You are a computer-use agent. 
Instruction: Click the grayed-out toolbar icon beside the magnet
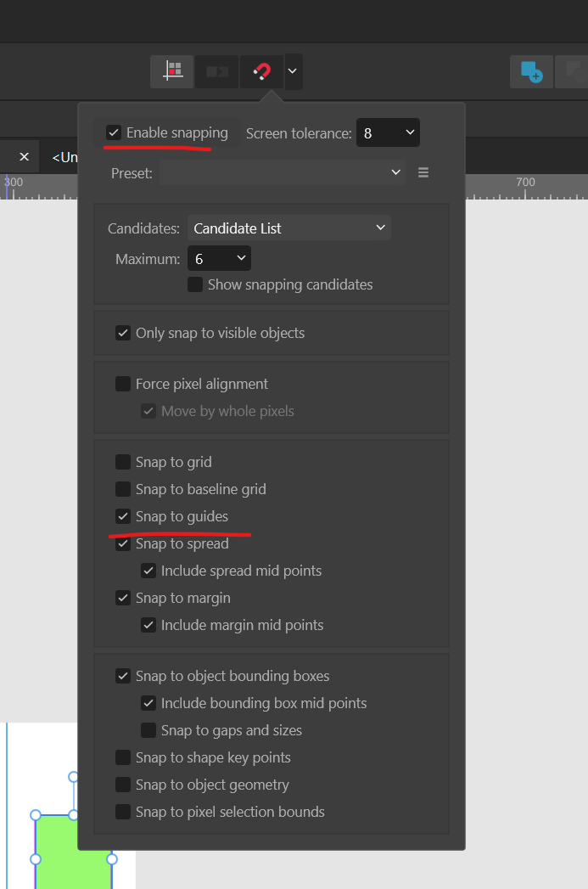pos(216,71)
